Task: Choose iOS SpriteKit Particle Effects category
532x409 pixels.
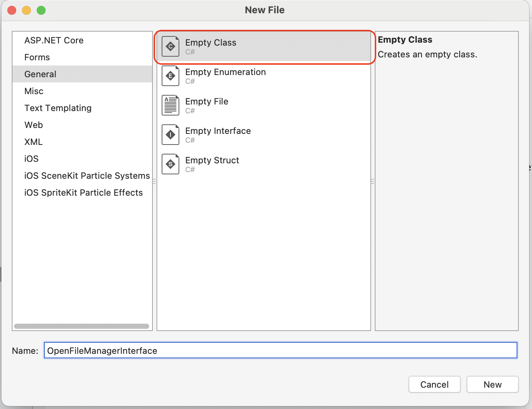Action: click(83, 193)
